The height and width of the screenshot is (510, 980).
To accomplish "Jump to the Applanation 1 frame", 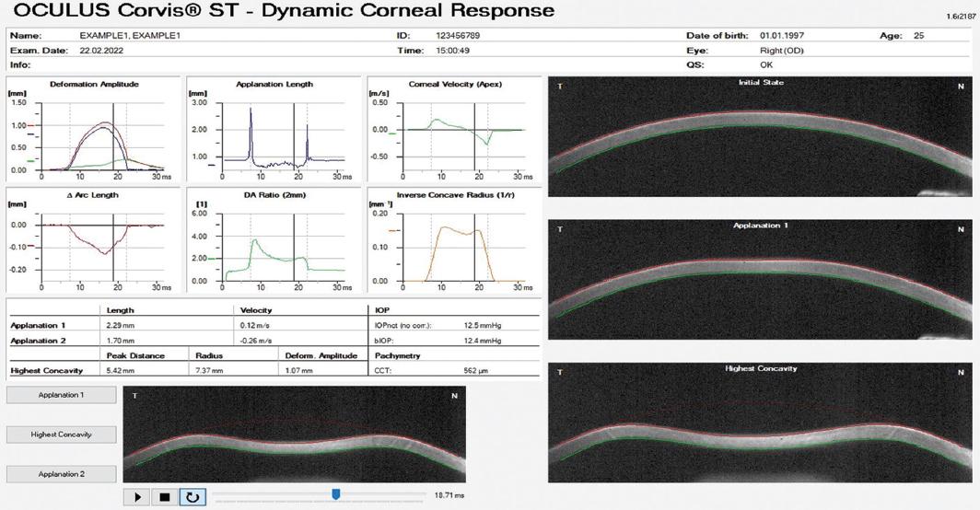I will pyautogui.click(x=62, y=395).
